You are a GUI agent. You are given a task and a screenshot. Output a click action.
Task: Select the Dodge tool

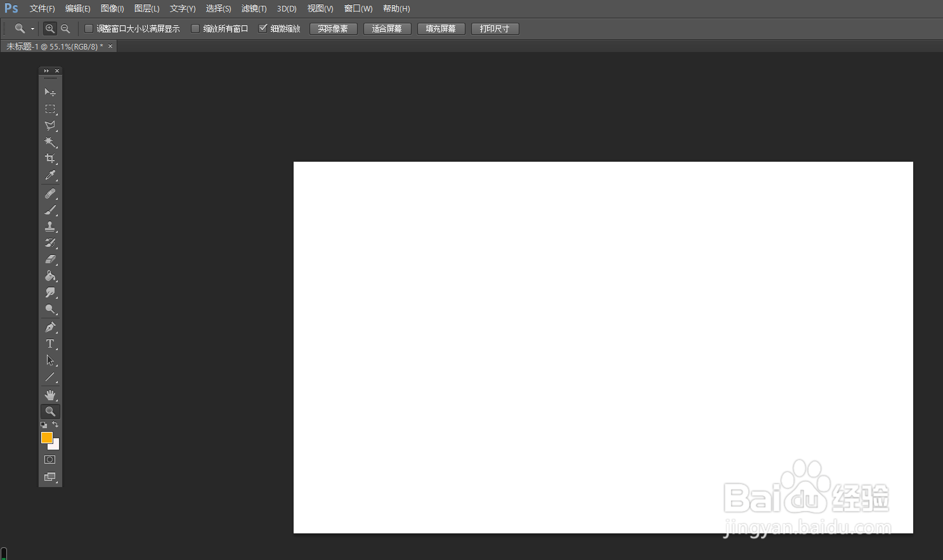coord(50,309)
